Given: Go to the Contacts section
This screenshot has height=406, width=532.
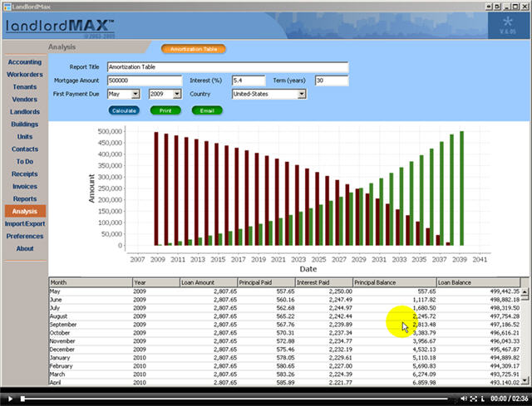Looking at the screenshot, I should pyautogui.click(x=25, y=149).
